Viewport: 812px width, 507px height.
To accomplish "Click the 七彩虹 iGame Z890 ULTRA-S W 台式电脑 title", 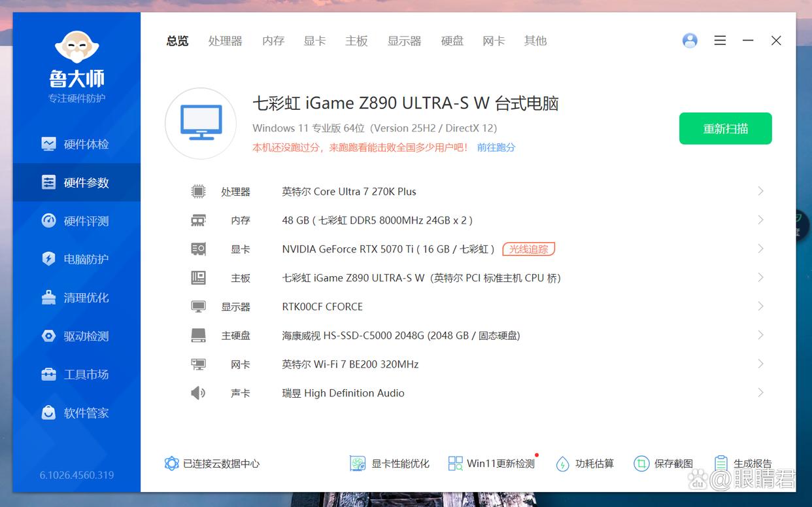I will pos(405,103).
